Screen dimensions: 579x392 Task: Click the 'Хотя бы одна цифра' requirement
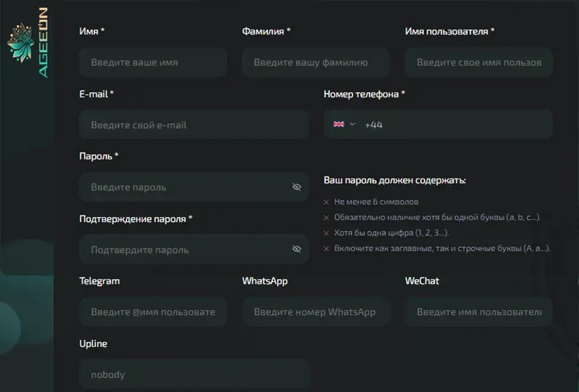pyautogui.click(x=391, y=233)
